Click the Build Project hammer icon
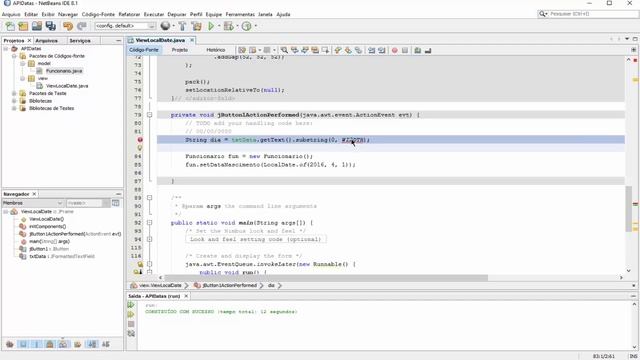The height and width of the screenshot is (360, 640). [x=182, y=26]
